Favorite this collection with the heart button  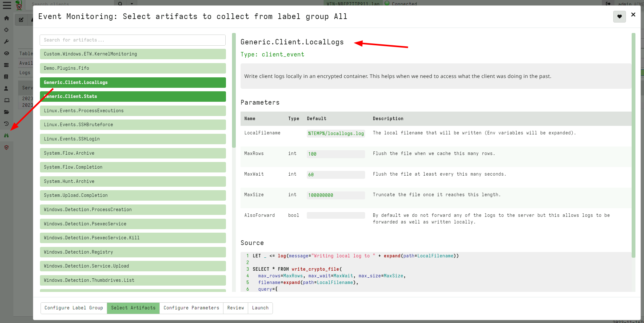[x=619, y=16]
